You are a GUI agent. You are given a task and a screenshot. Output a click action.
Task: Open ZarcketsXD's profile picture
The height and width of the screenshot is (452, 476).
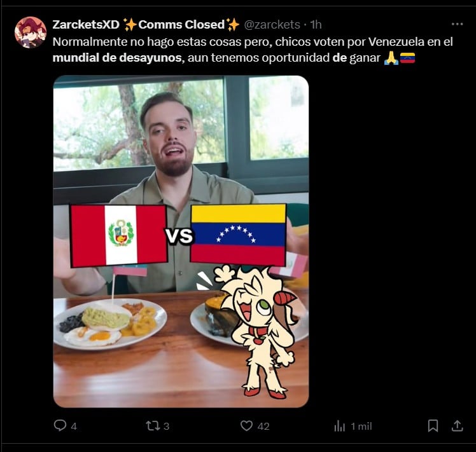pos(31,32)
